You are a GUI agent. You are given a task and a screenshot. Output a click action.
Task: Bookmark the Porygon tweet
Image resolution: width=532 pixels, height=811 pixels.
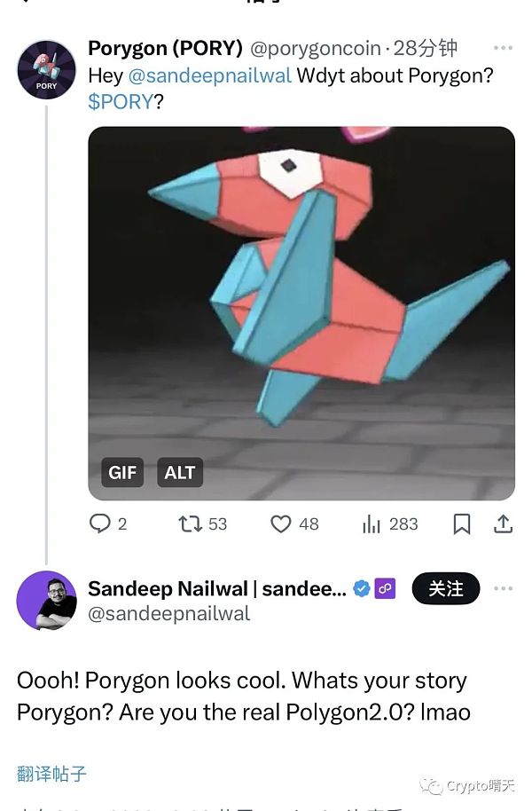tap(462, 524)
